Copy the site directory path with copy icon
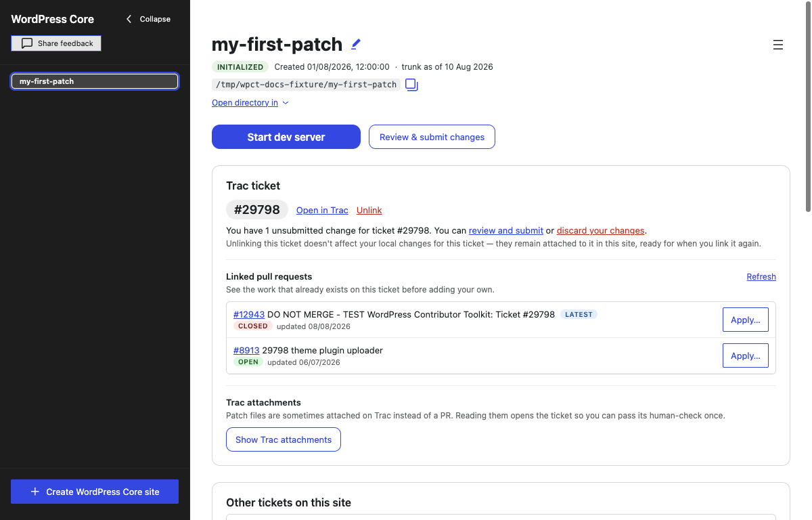812x520 pixels. (411, 85)
